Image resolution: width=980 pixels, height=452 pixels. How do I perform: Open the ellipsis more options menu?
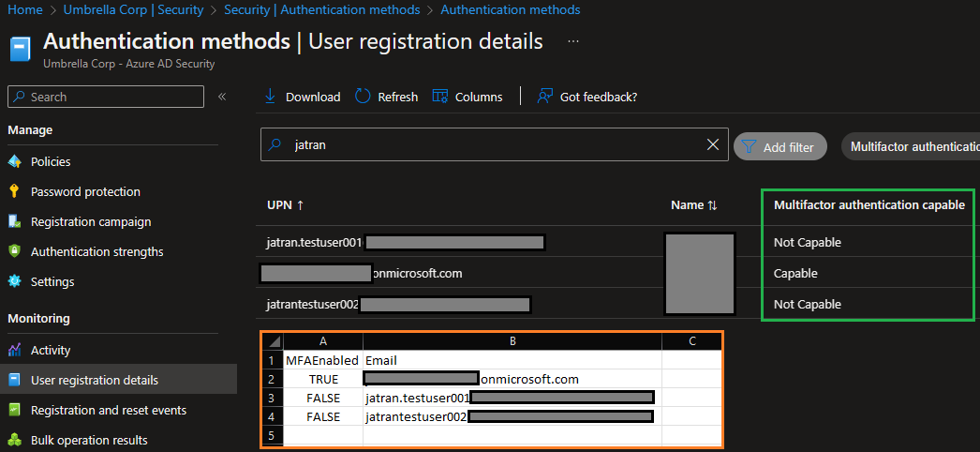click(573, 41)
